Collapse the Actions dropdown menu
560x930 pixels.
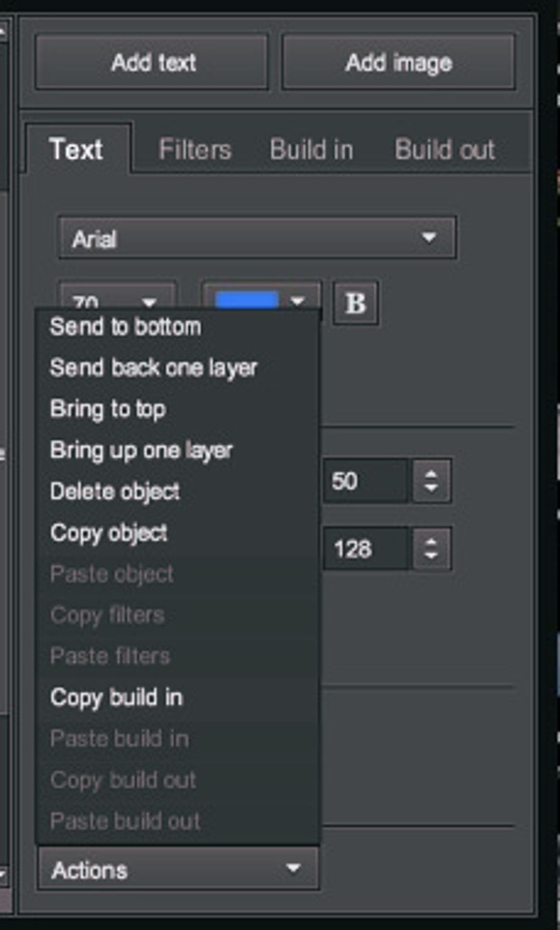tap(178, 868)
